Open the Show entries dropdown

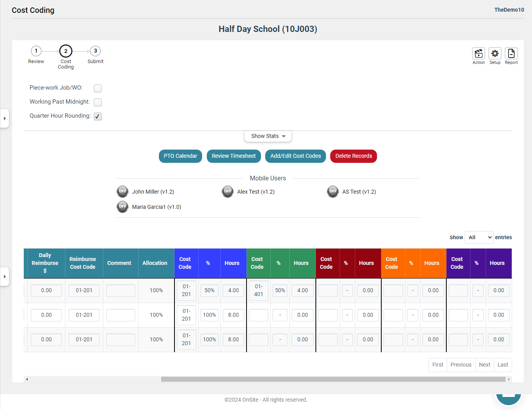pos(479,237)
